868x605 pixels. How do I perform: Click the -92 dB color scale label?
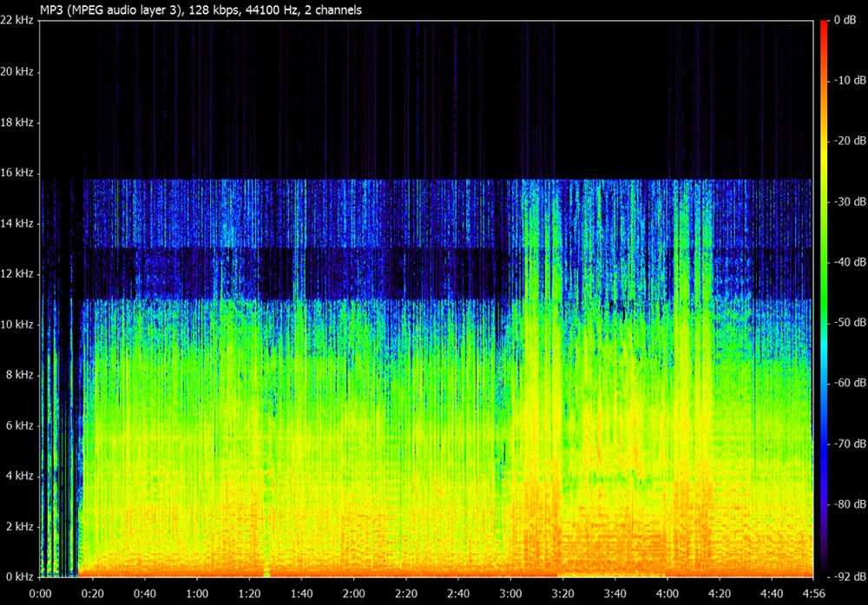coord(851,576)
